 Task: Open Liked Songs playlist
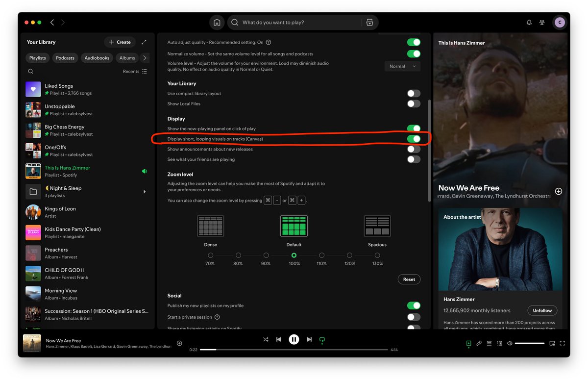click(87, 89)
